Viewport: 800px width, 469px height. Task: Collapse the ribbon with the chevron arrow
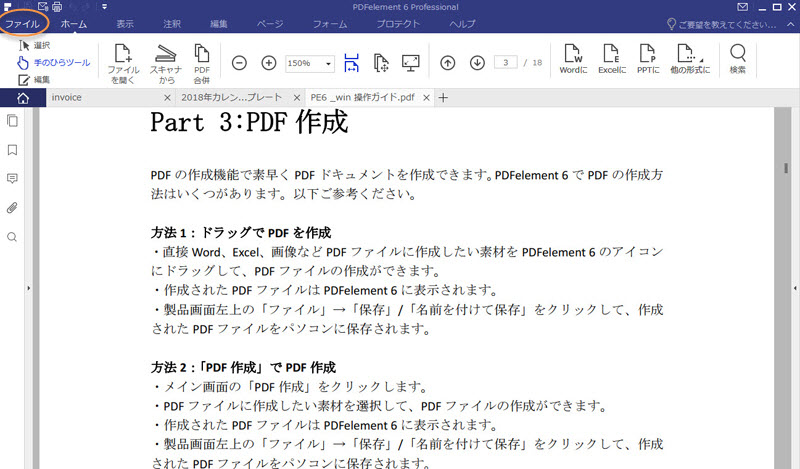pos(790,24)
